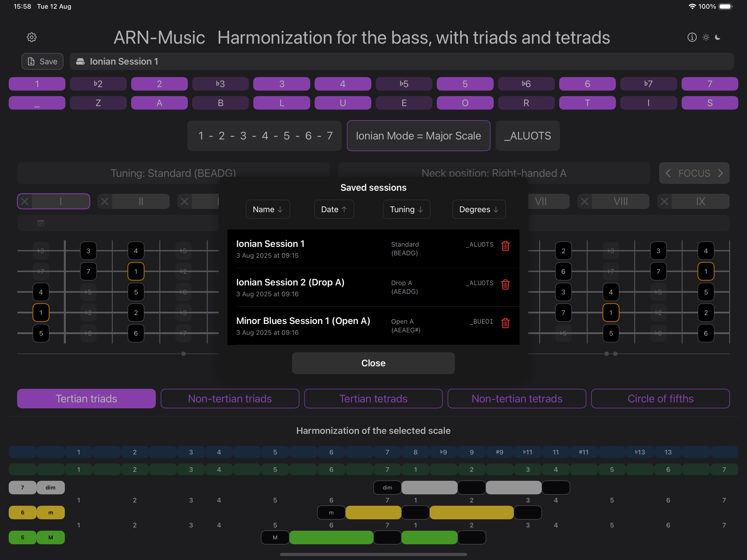The width and height of the screenshot is (747, 560).
Task: Open the Tuning: Standard (BEADG) selector
Action: tap(173, 173)
